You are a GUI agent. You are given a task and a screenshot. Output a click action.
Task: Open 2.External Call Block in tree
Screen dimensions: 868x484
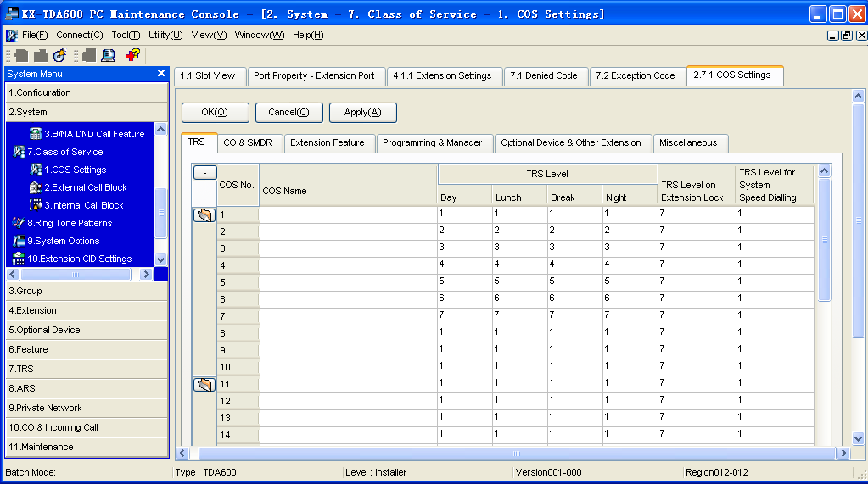click(x=86, y=187)
